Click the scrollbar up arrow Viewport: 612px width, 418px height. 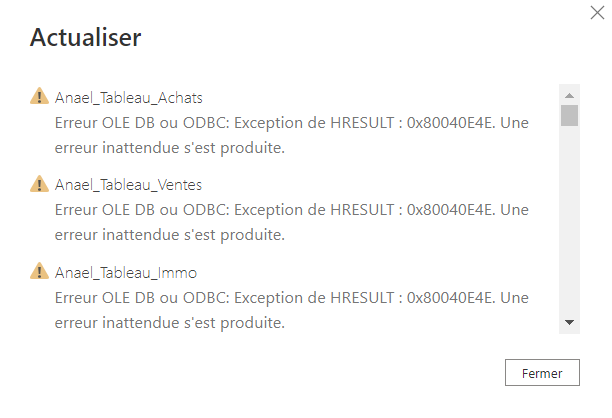[x=569, y=96]
